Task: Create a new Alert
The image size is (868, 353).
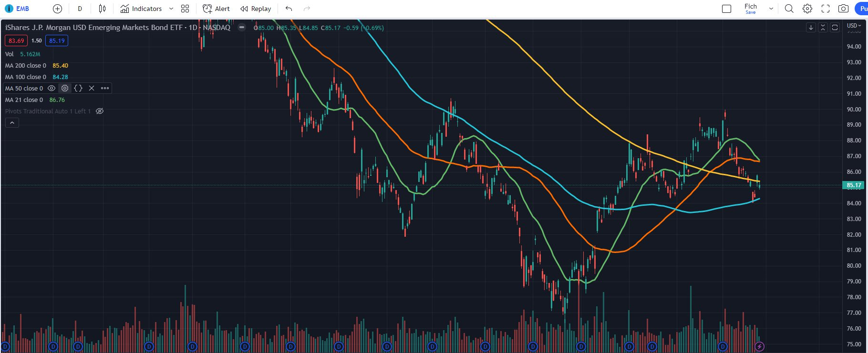Action: pos(216,9)
